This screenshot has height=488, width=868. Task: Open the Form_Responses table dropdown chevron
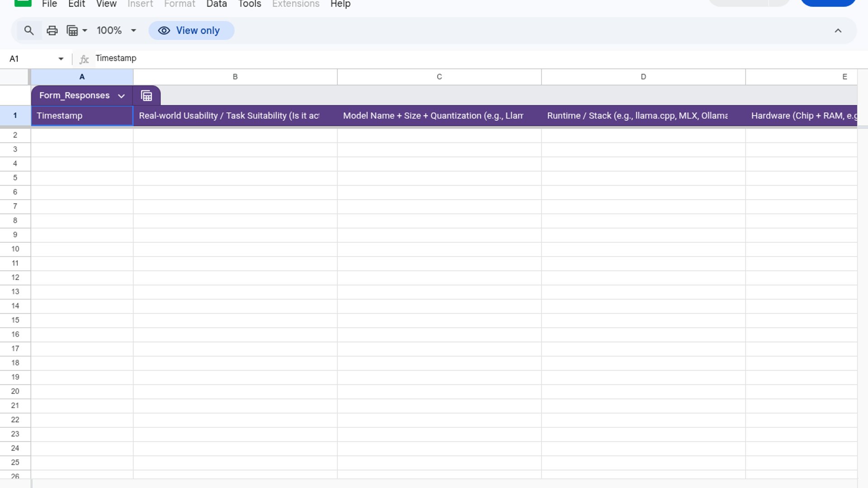[x=121, y=96]
